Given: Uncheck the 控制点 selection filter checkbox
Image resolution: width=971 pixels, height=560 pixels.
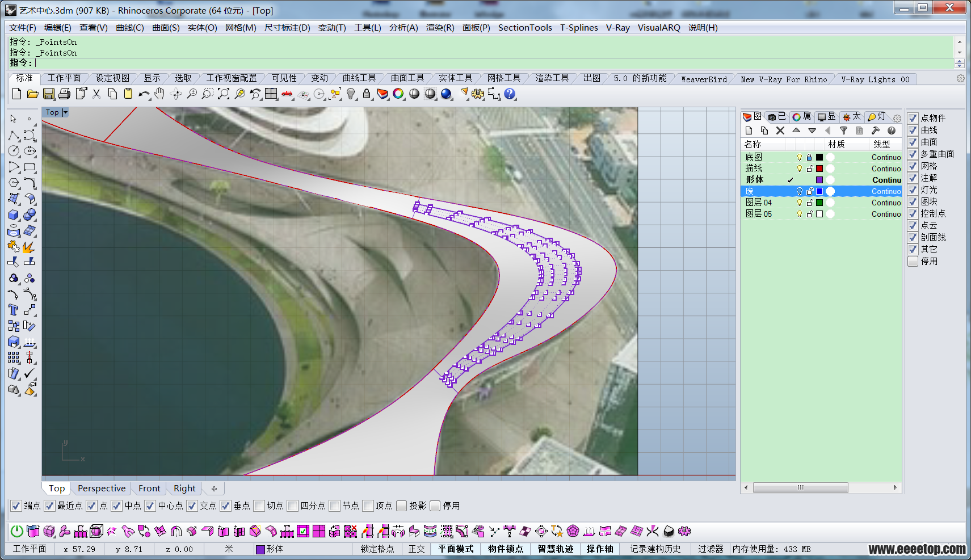Looking at the screenshot, I should 913,213.
